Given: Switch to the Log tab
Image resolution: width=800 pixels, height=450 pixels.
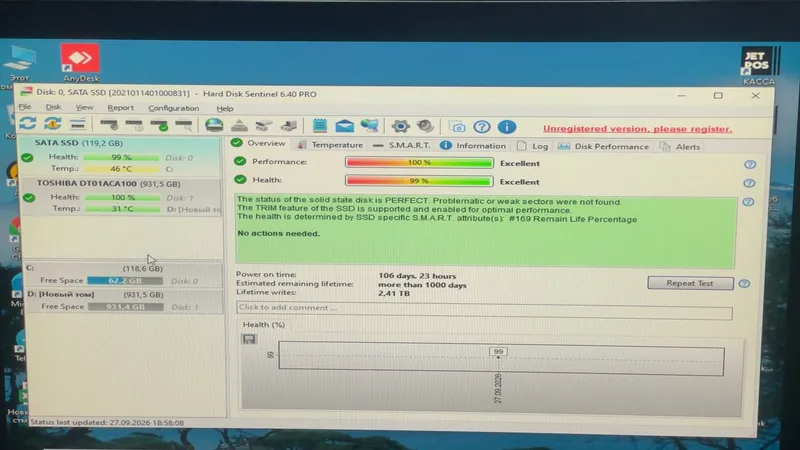Looking at the screenshot, I should pyautogui.click(x=532, y=146).
